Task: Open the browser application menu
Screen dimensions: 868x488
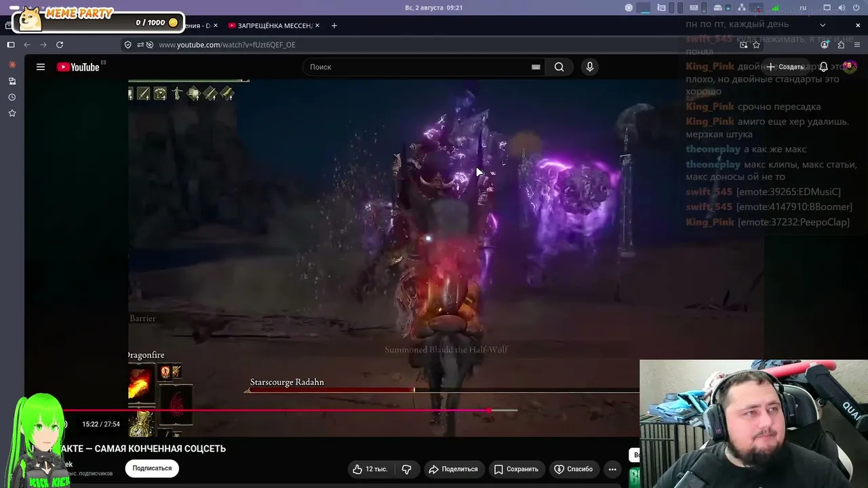Action: click(857, 45)
